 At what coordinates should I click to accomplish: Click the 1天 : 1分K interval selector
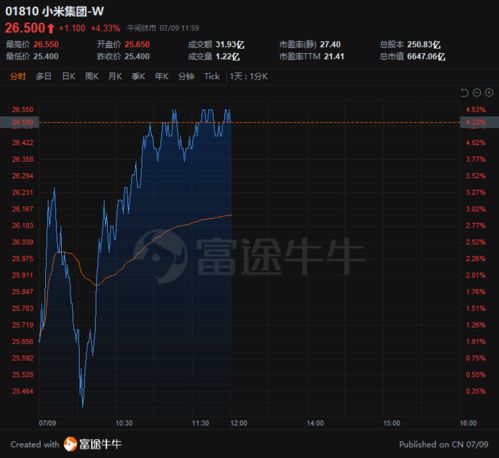[x=249, y=76]
